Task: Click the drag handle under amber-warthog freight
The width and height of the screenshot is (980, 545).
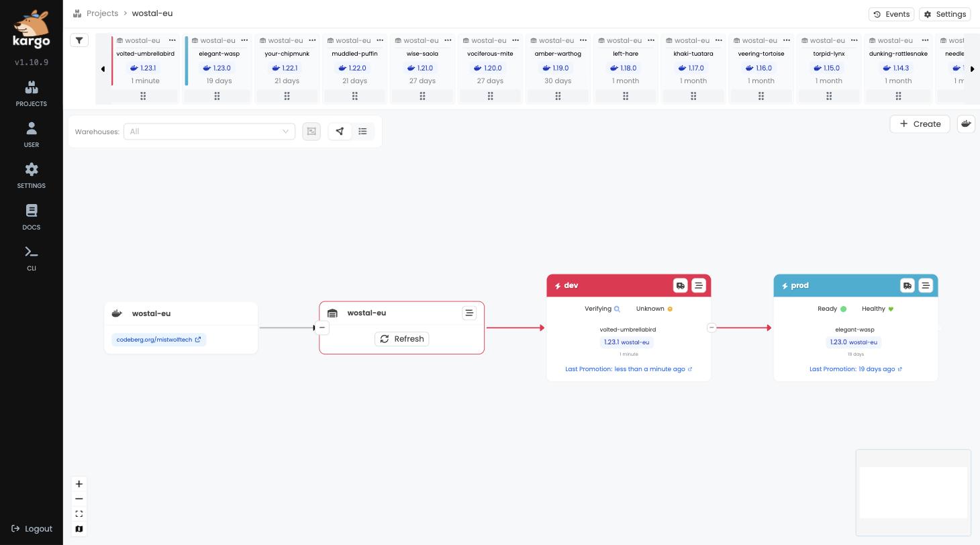Action: 558,96
